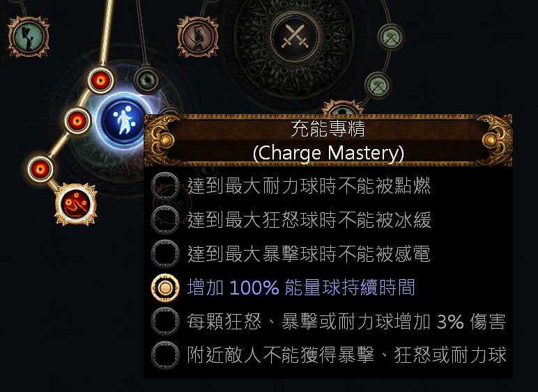The image size is (538, 392).
Task: Select the radio button for 達到最大暴擊球時不能被感電
Action: tap(165, 253)
